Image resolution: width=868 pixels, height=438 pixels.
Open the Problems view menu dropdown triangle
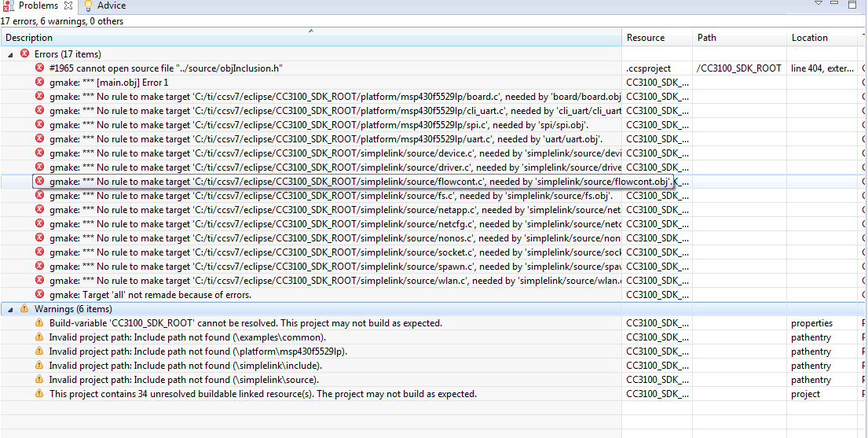pos(819,4)
